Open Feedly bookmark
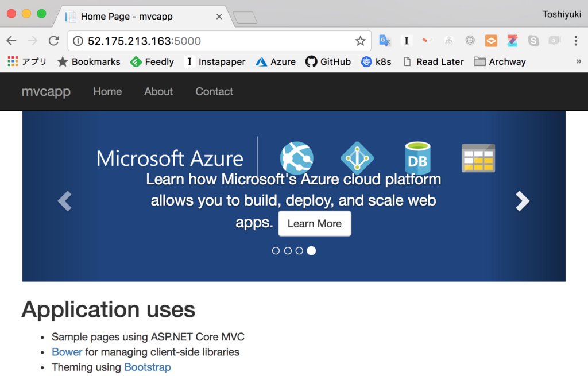 click(x=152, y=61)
